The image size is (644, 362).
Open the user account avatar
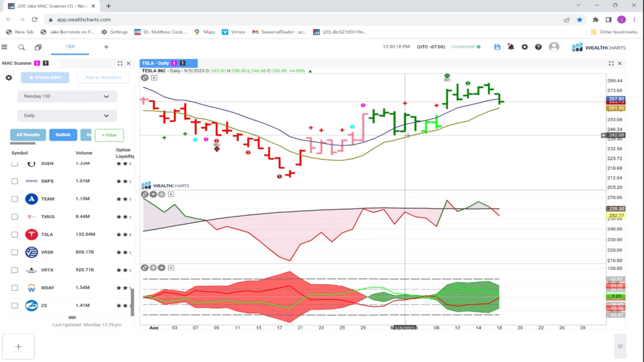(x=554, y=47)
